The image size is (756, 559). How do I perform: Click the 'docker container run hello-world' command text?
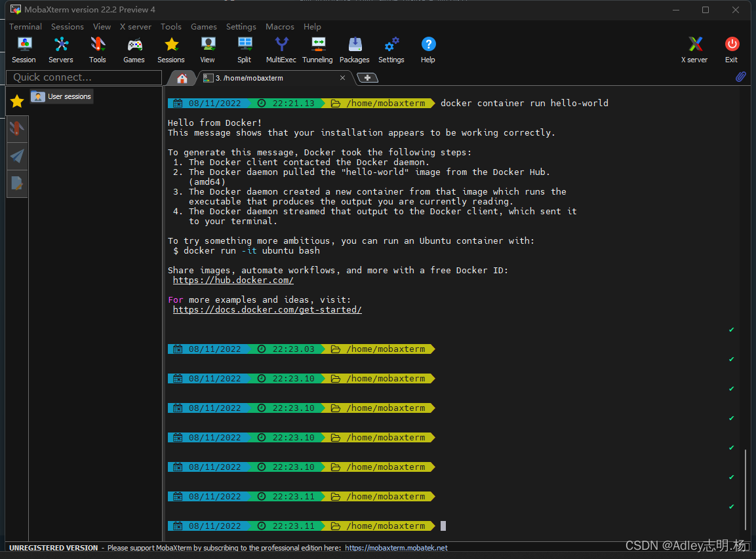[x=525, y=103]
